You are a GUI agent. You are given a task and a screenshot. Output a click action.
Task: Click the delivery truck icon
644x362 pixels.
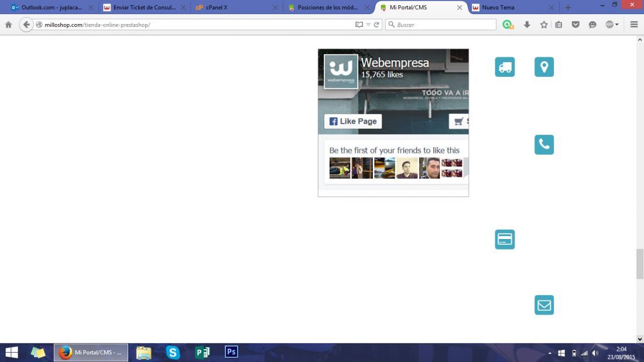pyautogui.click(x=505, y=67)
